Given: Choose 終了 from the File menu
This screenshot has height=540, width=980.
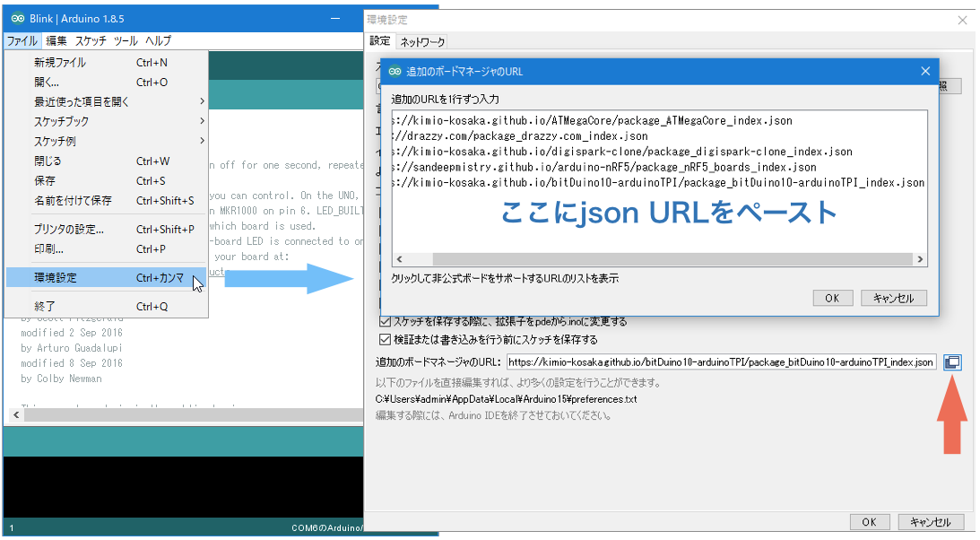Looking at the screenshot, I should pyautogui.click(x=107, y=306).
